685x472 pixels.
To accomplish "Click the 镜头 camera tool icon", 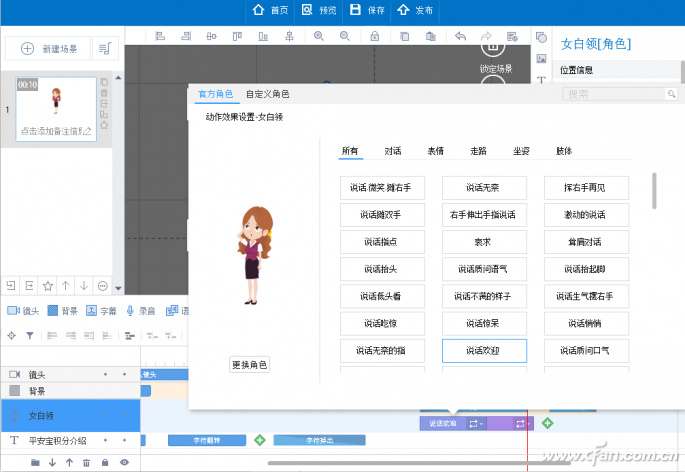I will point(12,311).
